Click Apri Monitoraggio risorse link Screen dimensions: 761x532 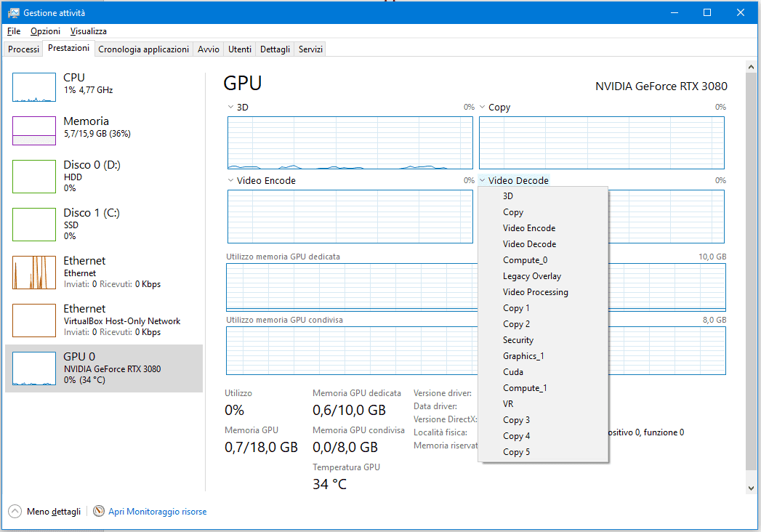(x=157, y=512)
